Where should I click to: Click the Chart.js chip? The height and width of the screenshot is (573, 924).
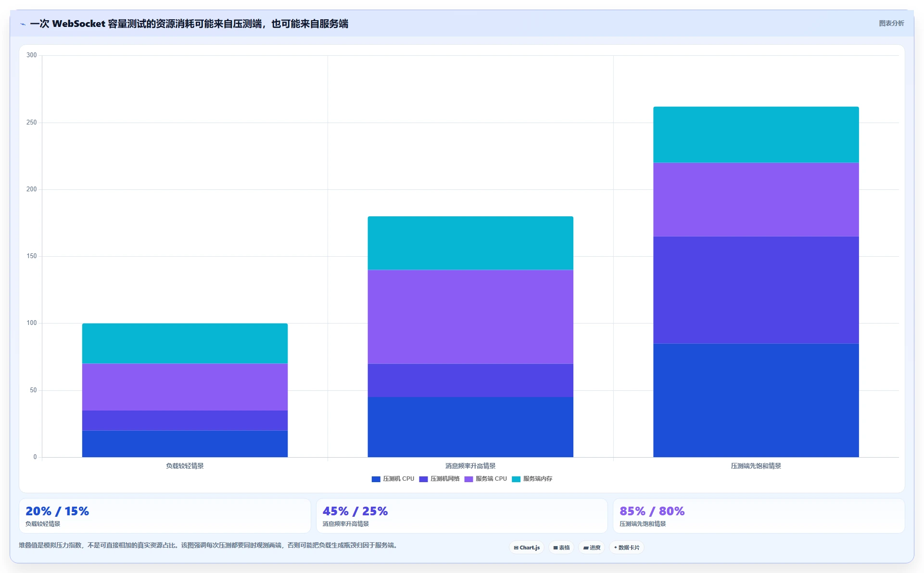point(527,548)
